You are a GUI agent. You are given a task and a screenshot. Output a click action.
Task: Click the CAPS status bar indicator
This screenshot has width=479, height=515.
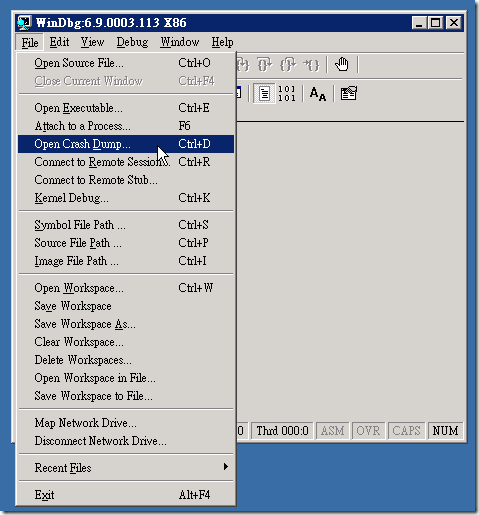(406, 431)
